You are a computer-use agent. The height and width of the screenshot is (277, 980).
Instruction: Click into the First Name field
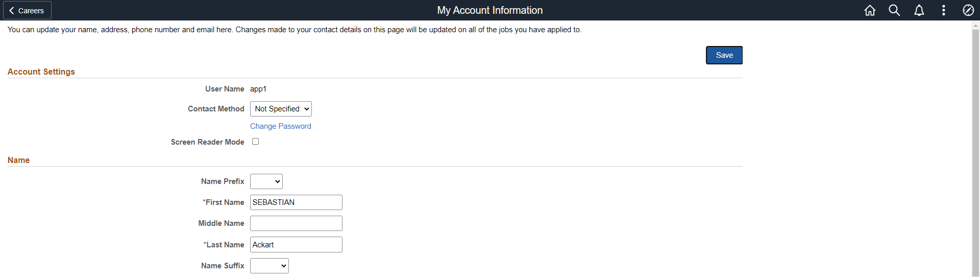[296, 202]
